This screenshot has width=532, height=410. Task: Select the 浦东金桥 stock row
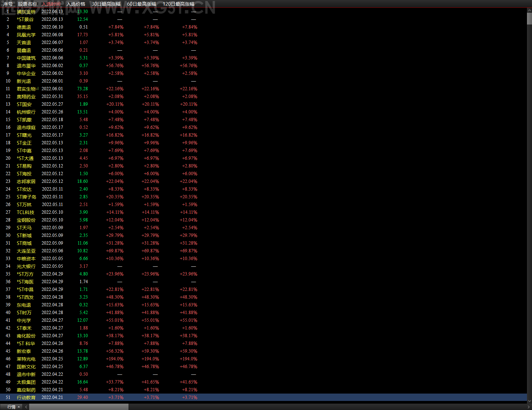point(263,12)
